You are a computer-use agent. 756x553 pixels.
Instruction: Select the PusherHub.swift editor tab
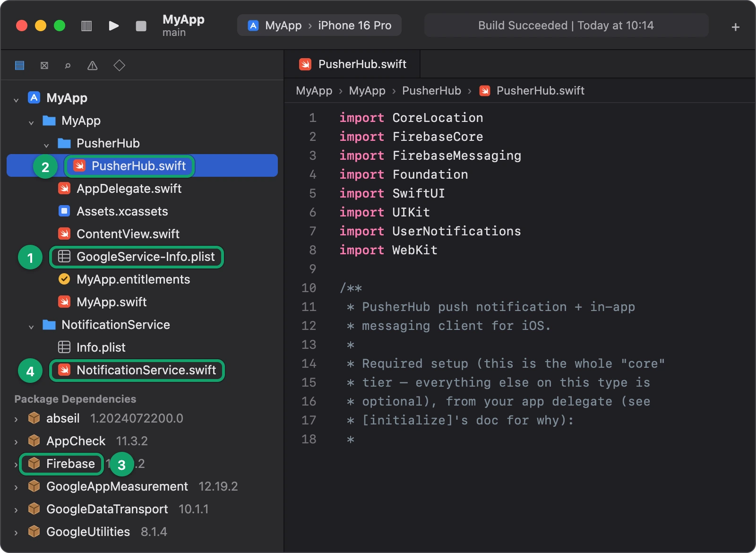(352, 64)
